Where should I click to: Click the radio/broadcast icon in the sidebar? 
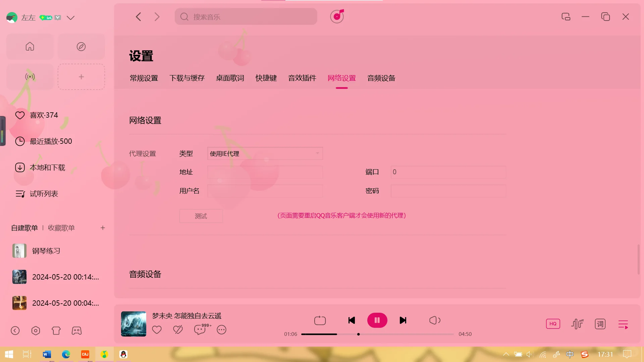pyautogui.click(x=30, y=76)
